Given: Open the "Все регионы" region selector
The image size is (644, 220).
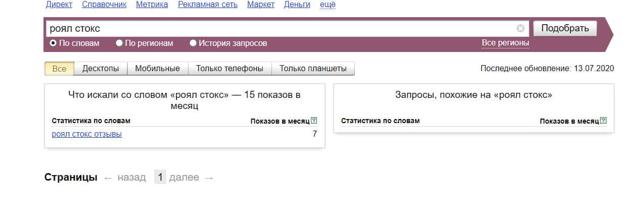Looking at the screenshot, I should click(505, 43).
